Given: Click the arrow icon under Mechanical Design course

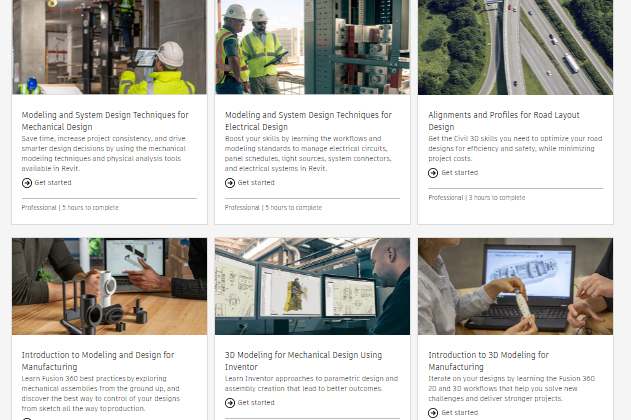Looking at the screenshot, I should click(x=27, y=183).
